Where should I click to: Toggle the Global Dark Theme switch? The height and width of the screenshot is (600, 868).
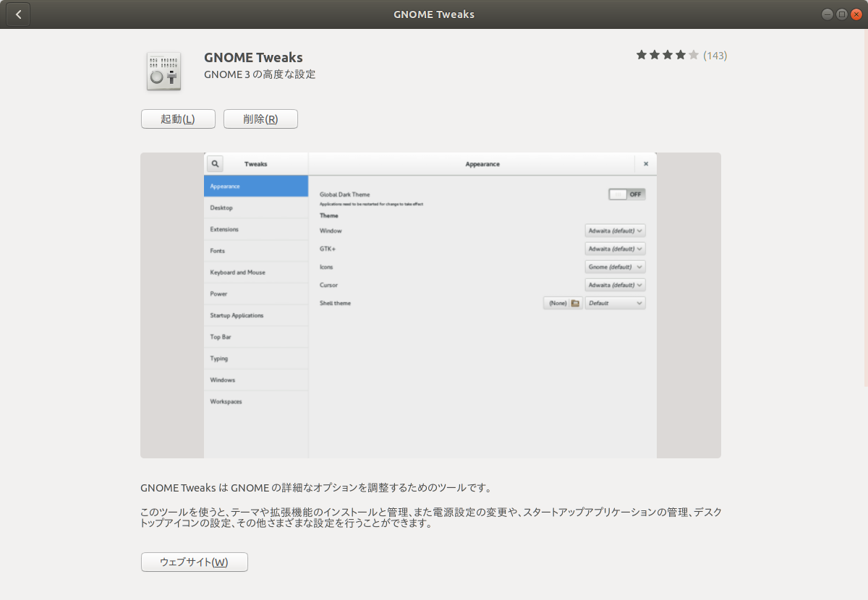(x=626, y=194)
